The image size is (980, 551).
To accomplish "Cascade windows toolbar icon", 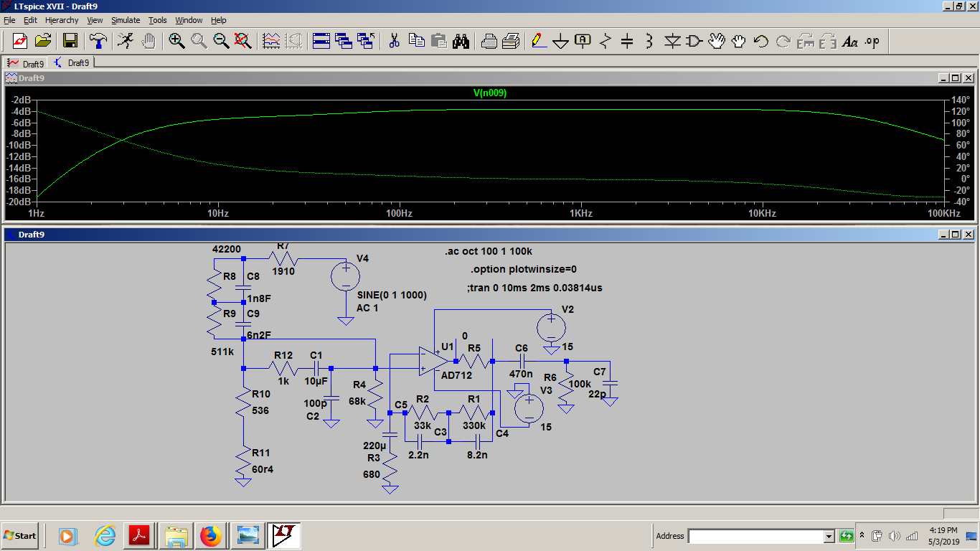I will coord(343,41).
